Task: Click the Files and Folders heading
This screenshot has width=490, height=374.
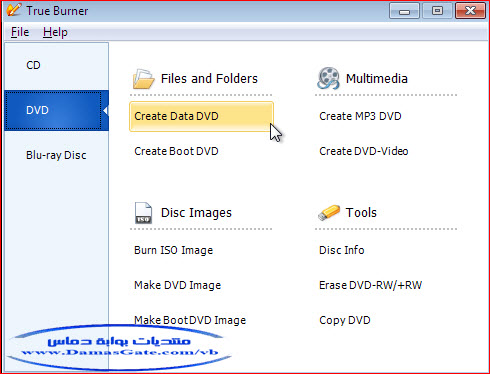Action: pyautogui.click(x=209, y=79)
